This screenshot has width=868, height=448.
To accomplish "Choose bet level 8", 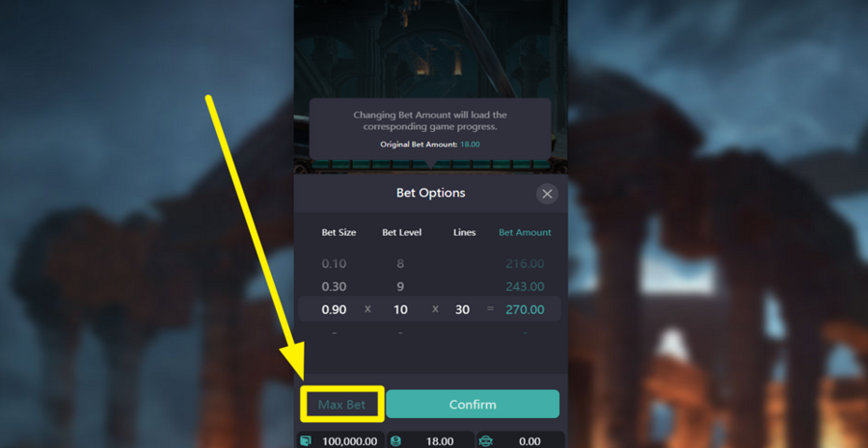I will 400,264.
